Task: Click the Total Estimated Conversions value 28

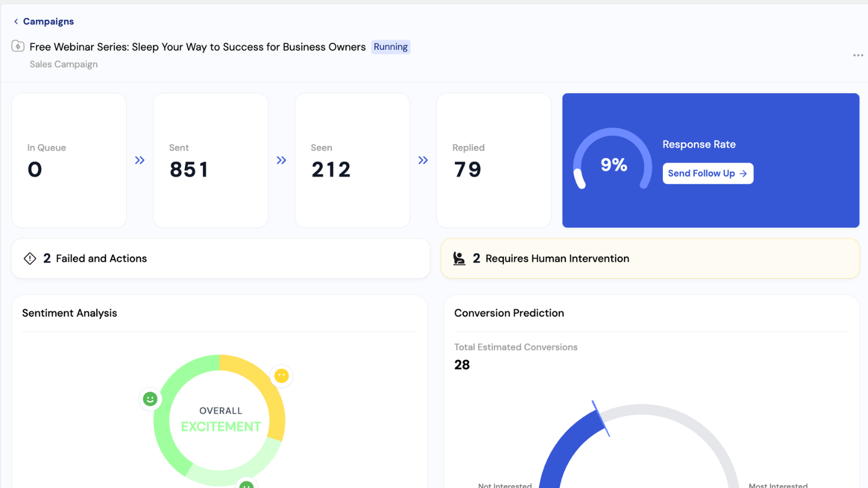Action: tap(462, 365)
